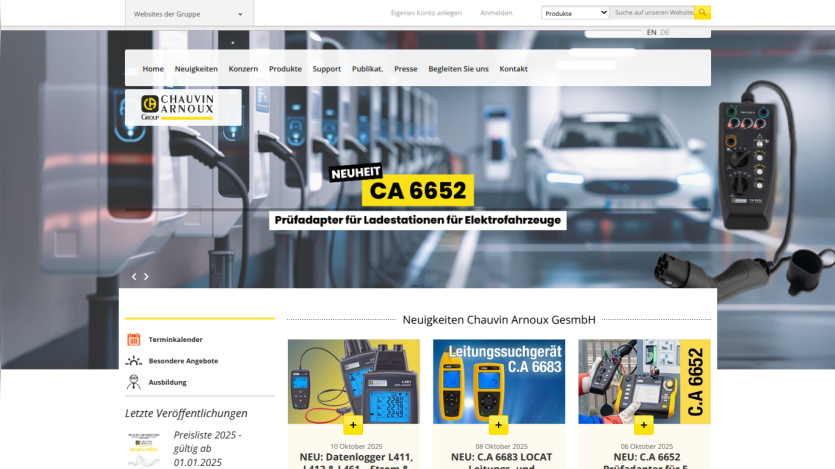Open the Presse menu

406,69
